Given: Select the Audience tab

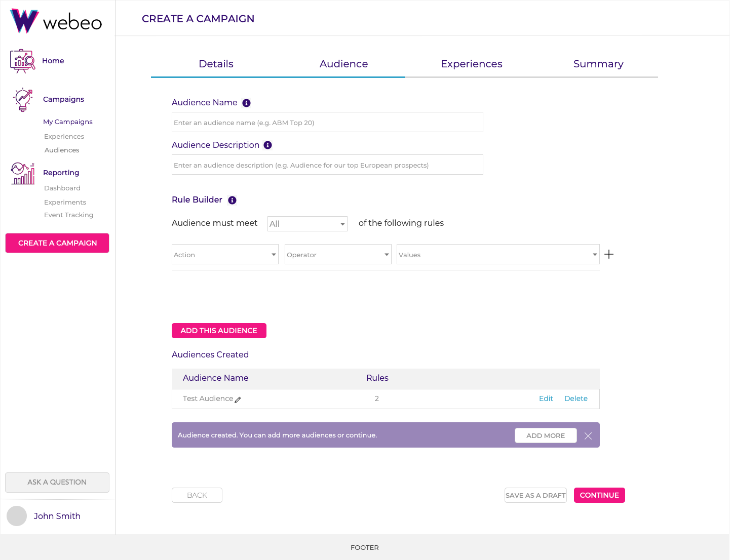Looking at the screenshot, I should tap(344, 64).
